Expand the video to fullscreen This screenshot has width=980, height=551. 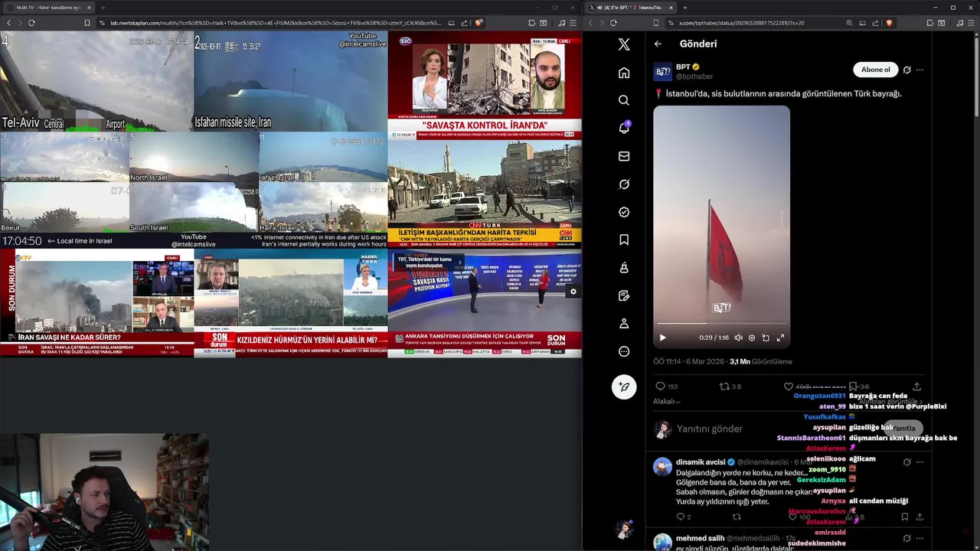click(x=780, y=337)
